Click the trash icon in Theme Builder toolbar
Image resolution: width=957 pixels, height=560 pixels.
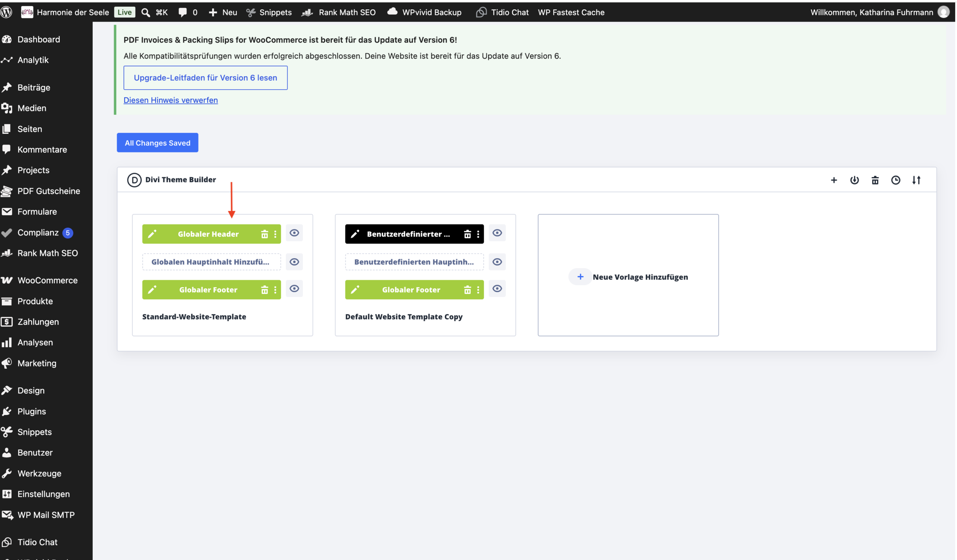tap(875, 180)
